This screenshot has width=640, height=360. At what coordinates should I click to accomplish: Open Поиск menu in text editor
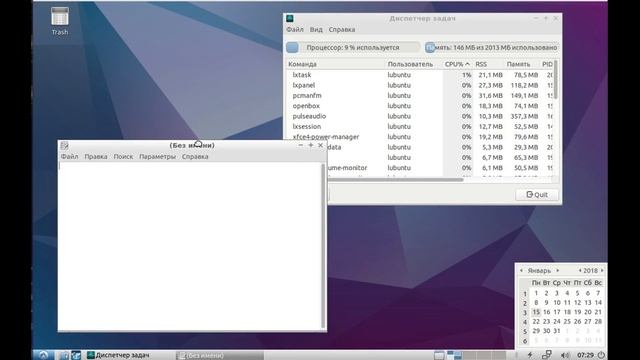123,157
